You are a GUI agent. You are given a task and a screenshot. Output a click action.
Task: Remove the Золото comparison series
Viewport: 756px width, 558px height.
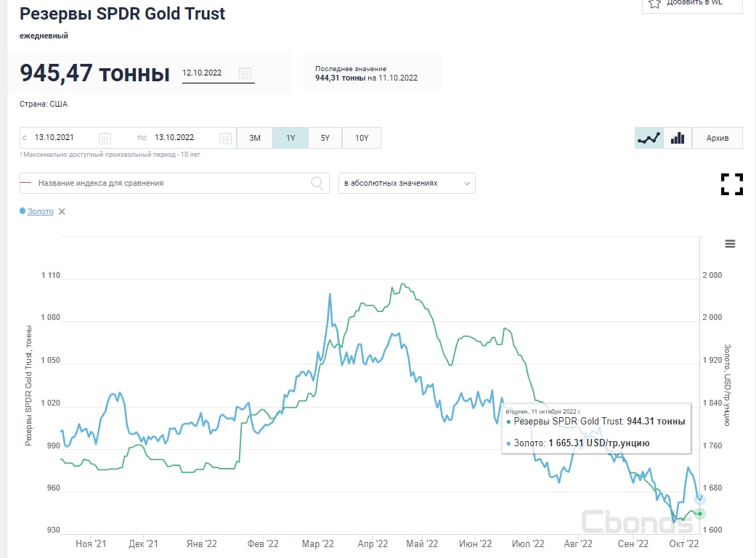(x=62, y=212)
